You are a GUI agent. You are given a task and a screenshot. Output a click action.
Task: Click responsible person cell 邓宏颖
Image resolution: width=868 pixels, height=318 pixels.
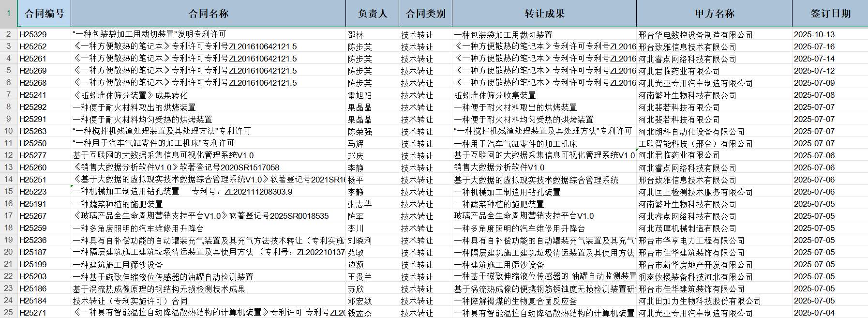click(373, 301)
